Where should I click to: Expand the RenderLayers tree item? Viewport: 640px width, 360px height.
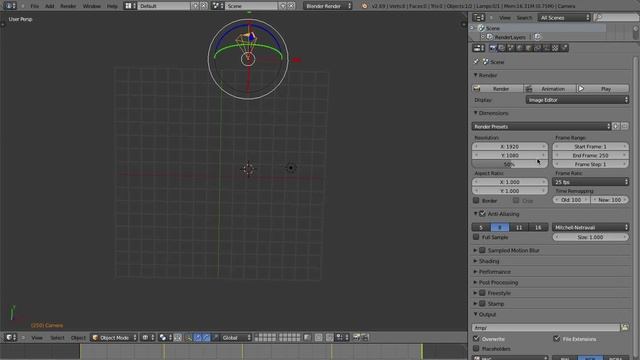click(x=483, y=37)
